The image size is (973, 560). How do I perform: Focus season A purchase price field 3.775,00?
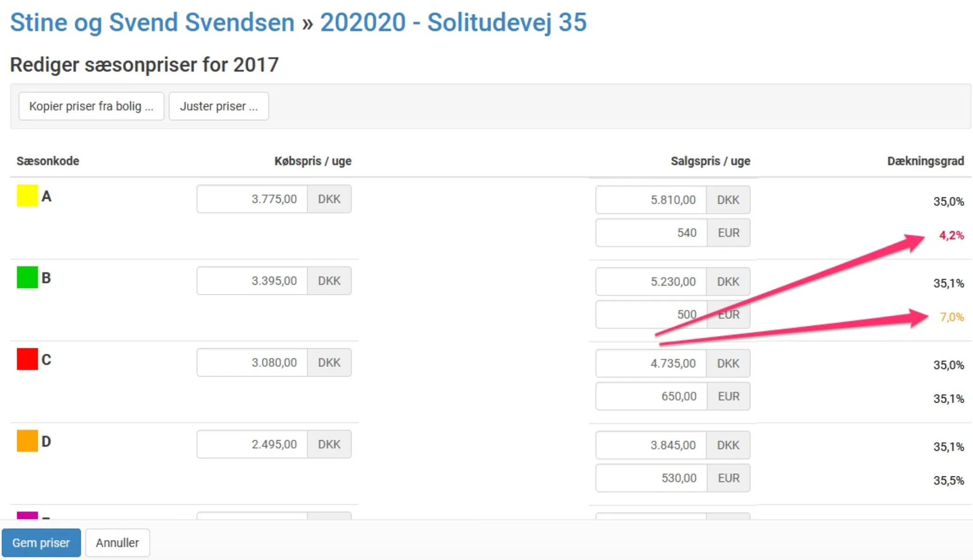[x=252, y=199]
